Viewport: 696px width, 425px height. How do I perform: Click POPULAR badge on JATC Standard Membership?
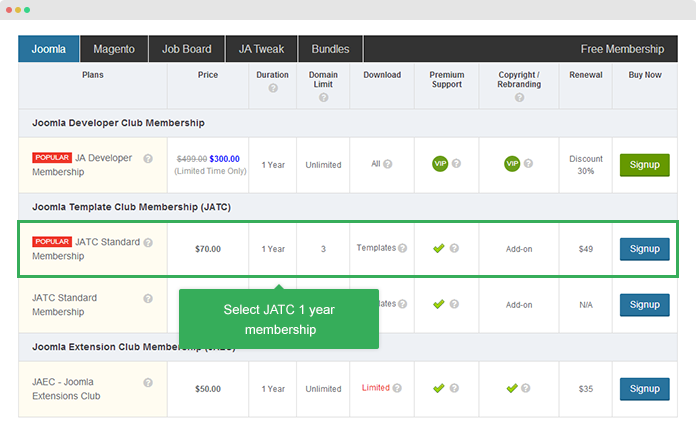52,242
